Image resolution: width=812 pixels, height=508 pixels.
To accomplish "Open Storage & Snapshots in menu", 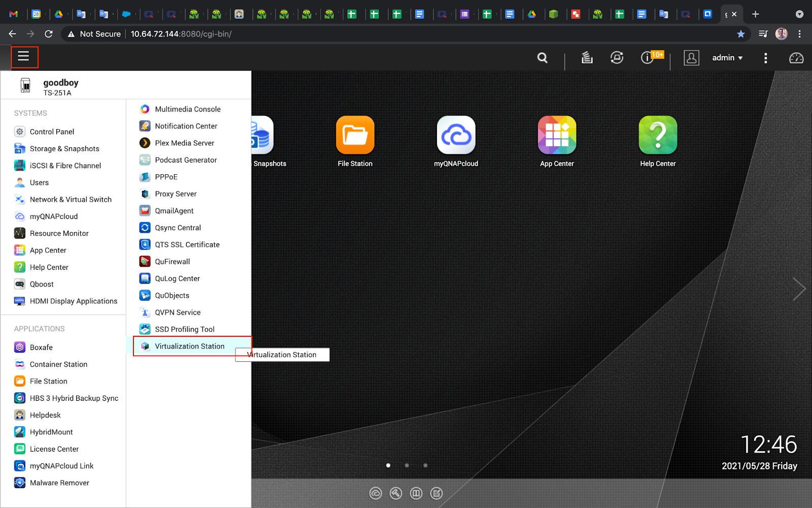I will [63, 148].
